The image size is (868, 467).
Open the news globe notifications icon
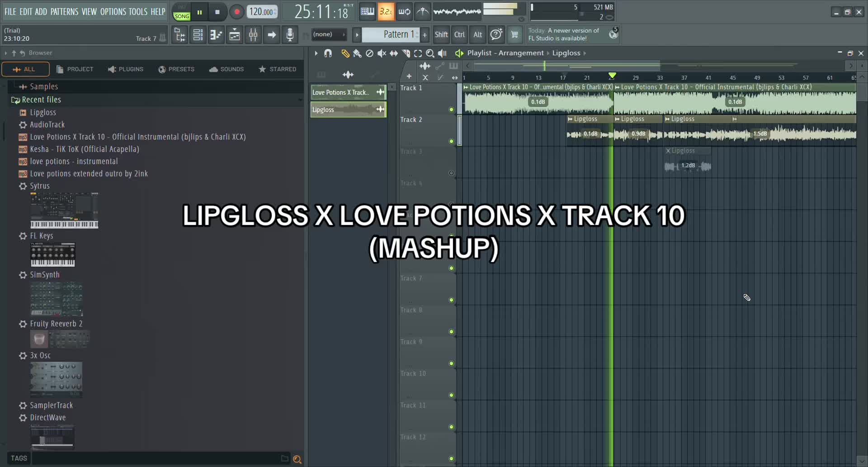point(613,34)
